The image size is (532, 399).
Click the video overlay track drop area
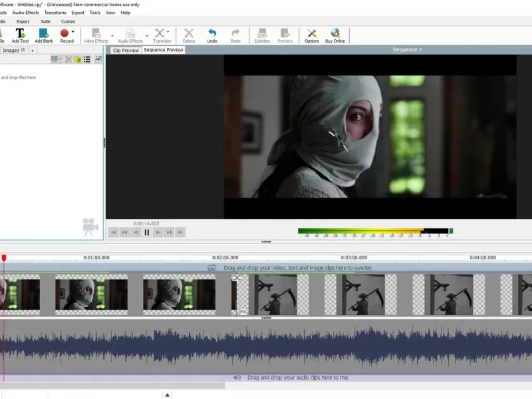(x=266, y=268)
